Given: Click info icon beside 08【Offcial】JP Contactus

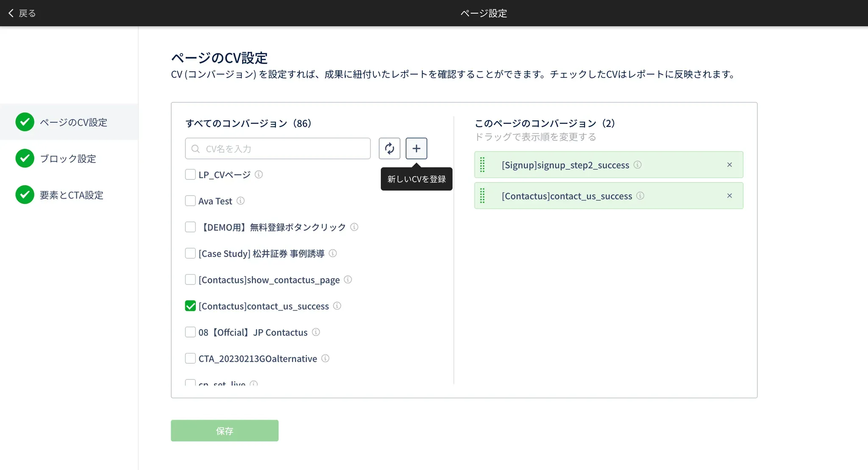Looking at the screenshot, I should click(x=316, y=332).
